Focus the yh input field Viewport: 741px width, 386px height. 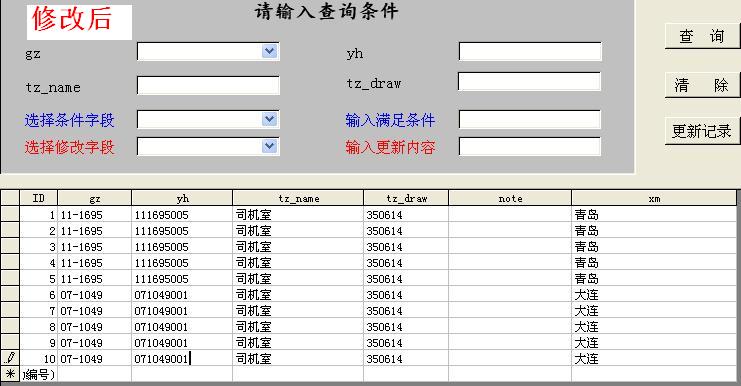point(530,51)
